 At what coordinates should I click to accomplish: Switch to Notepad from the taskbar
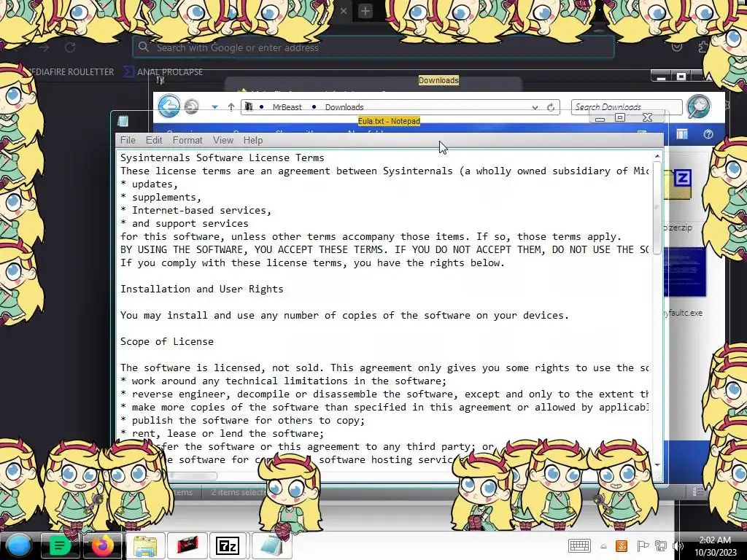(272, 545)
